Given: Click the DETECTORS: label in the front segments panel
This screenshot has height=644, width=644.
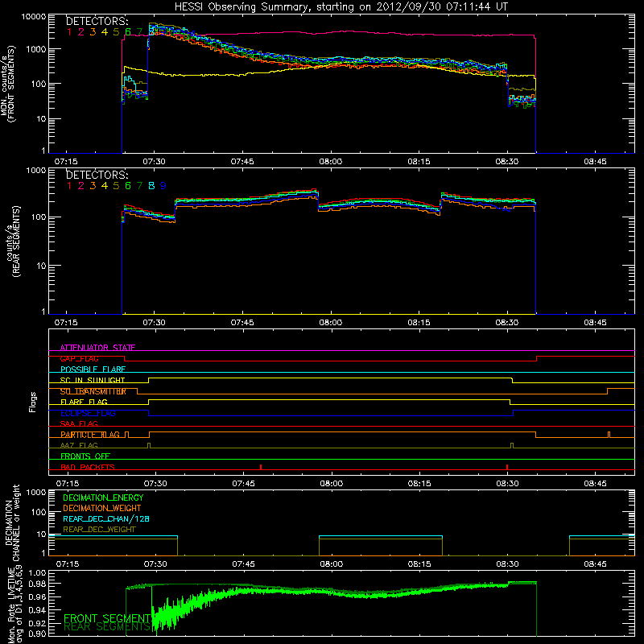Looking at the screenshot, I should pos(97,21).
